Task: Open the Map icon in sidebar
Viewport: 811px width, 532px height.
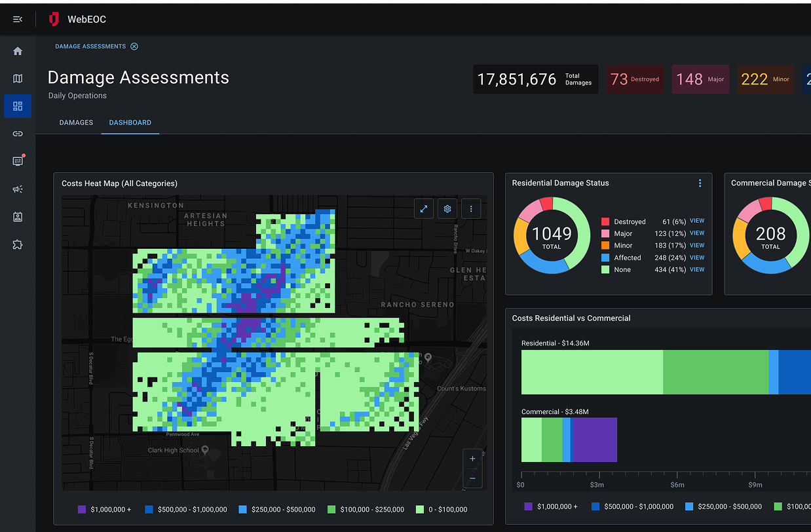Action: (18, 79)
